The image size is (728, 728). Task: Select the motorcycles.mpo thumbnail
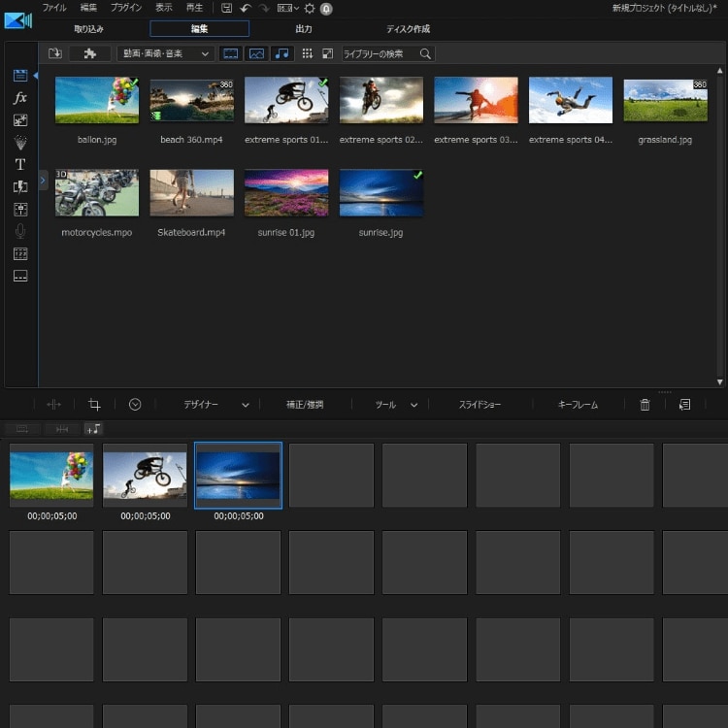97,193
